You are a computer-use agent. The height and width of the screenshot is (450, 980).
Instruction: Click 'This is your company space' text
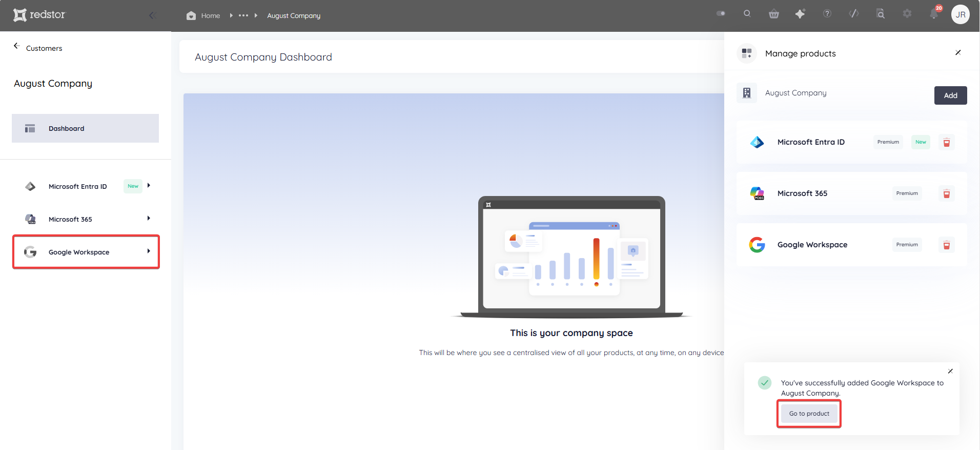pos(571,333)
